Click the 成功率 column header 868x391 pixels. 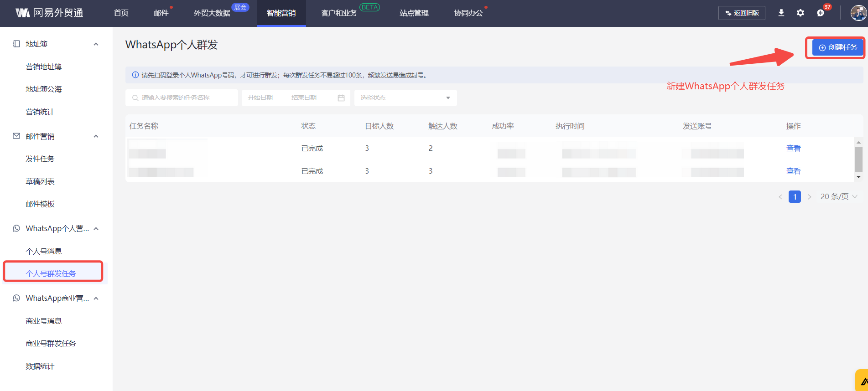point(503,126)
